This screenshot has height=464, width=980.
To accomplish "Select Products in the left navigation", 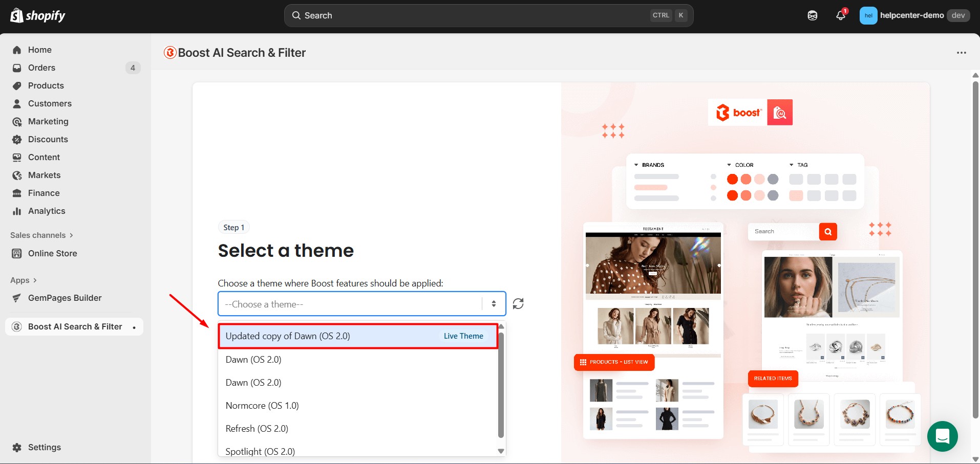I will 46,85.
